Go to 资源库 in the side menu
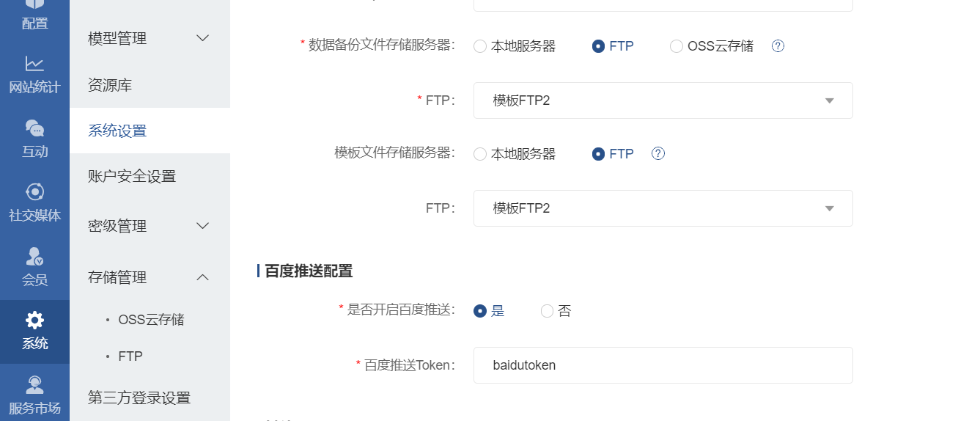 pos(110,85)
